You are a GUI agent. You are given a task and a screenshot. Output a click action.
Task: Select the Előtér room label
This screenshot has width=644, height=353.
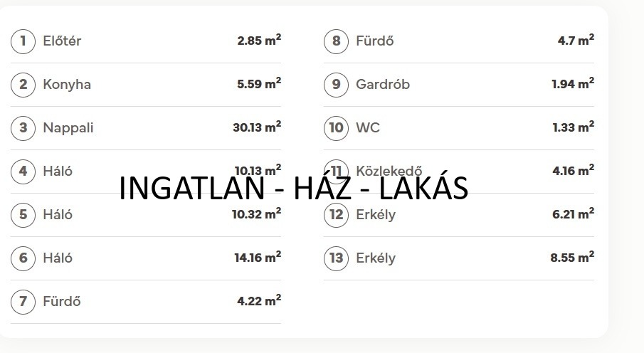click(x=62, y=41)
